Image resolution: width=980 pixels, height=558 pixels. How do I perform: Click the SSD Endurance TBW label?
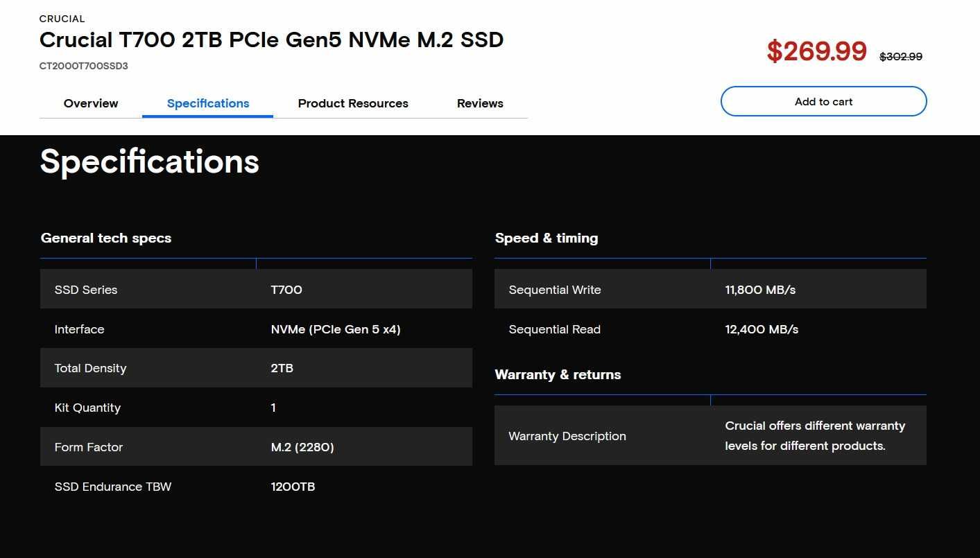pyautogui.click(x=113, y=487)
